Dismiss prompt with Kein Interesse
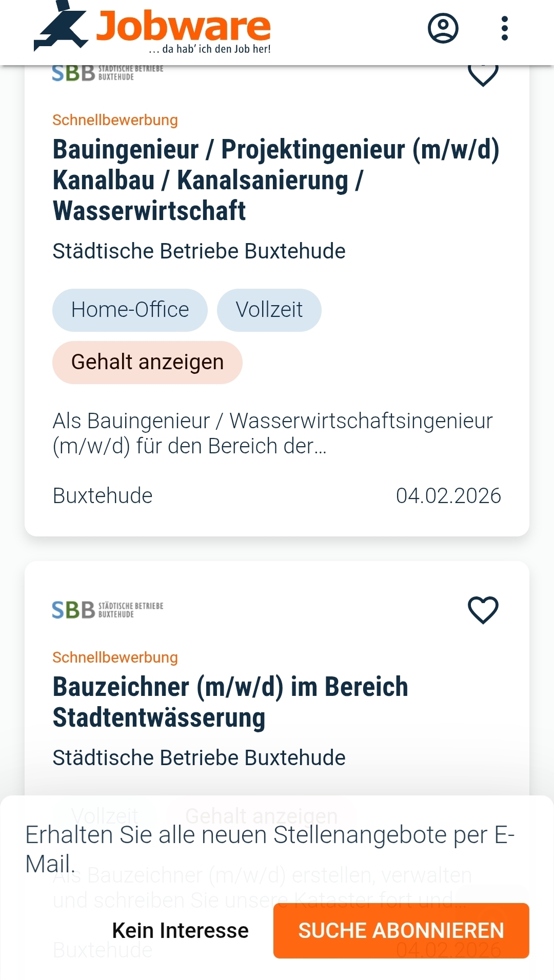The height and width of the screenshot is (980, 554). pos(180,930)
